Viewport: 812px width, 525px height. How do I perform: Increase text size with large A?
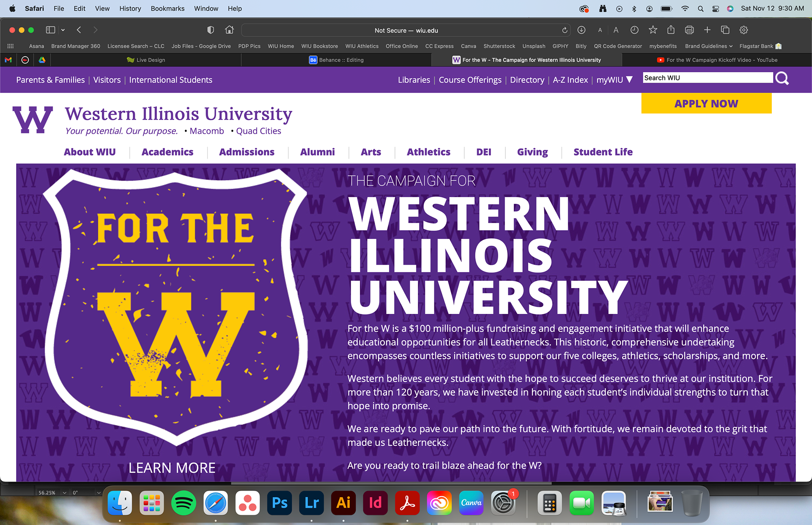click(x=616, y=30)
